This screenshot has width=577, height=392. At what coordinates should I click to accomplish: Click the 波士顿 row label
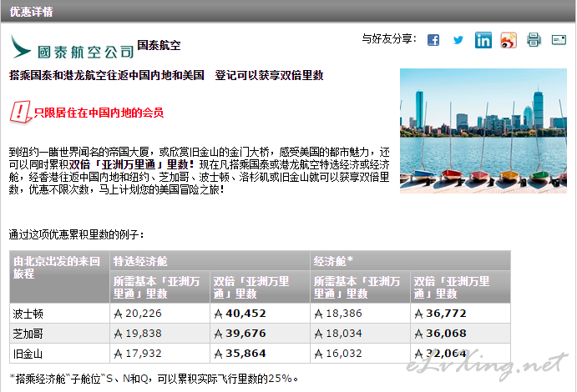[x=28, y=314]
